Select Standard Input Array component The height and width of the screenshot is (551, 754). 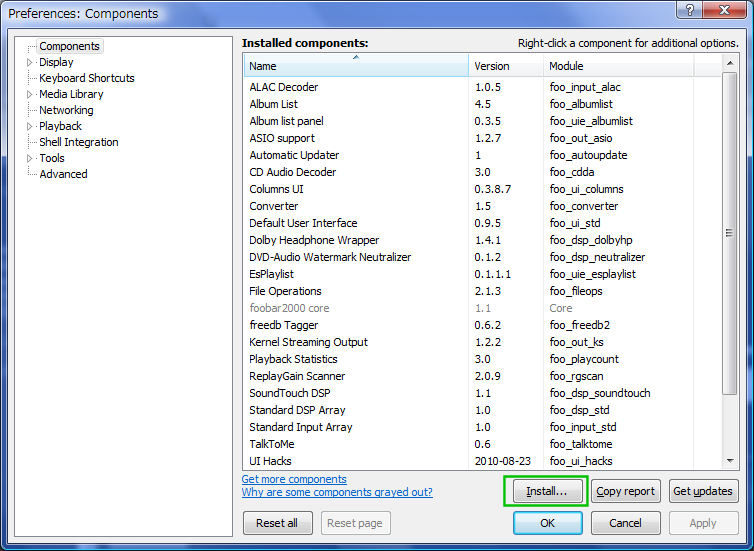483,427
